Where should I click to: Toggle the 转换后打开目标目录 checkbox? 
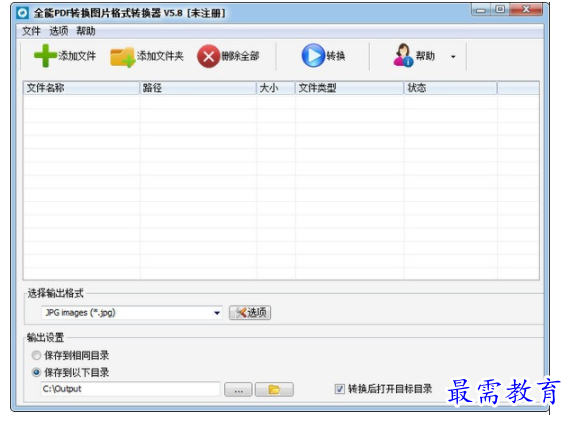click(x=340, y=389)
